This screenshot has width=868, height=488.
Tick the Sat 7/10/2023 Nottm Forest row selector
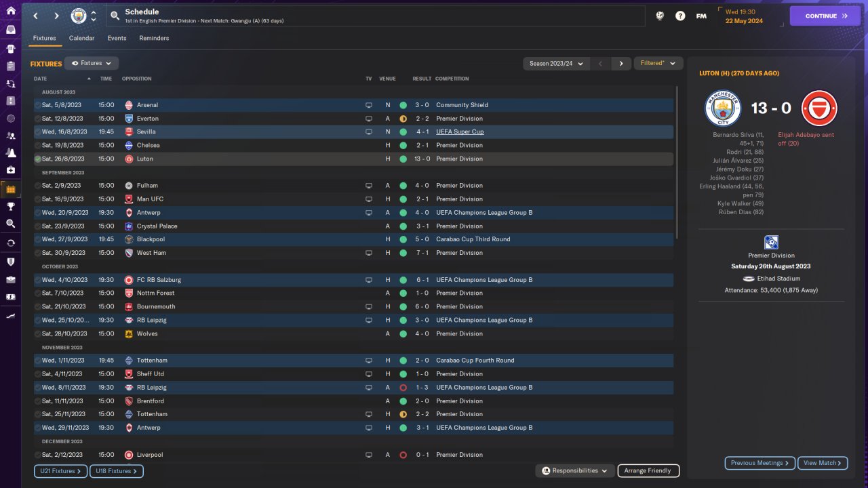point(38,293)
